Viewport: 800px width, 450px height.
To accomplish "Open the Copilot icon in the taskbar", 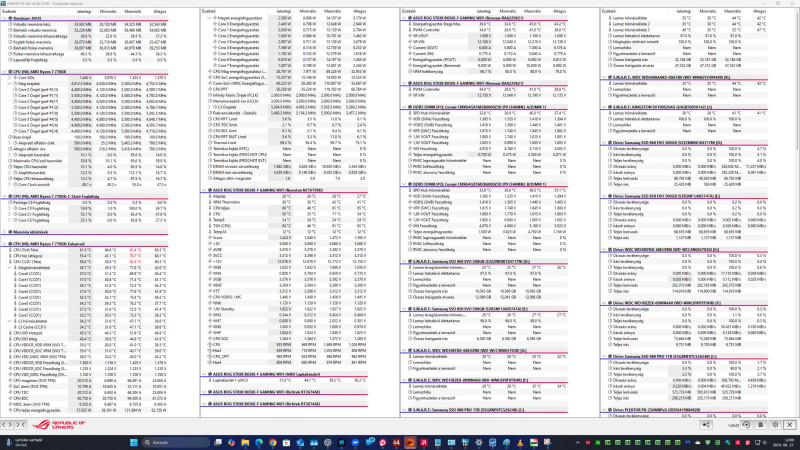I will (232, 442).
